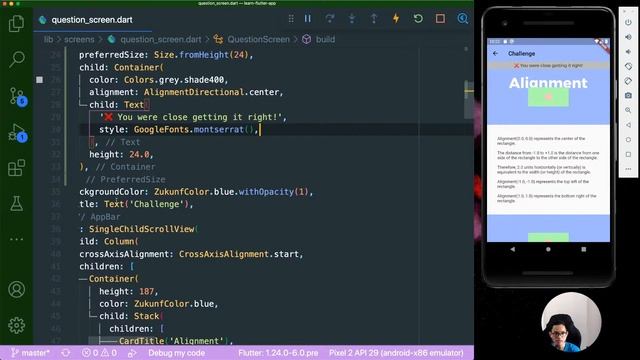This screenshot has width=640, height=360.
Task: Open the Explorer view in activity bar
Action: click(16, 23)
